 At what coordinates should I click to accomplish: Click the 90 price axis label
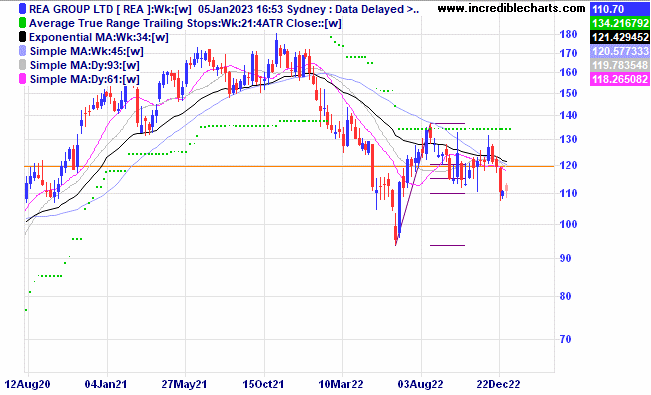[x=565, y=258]
